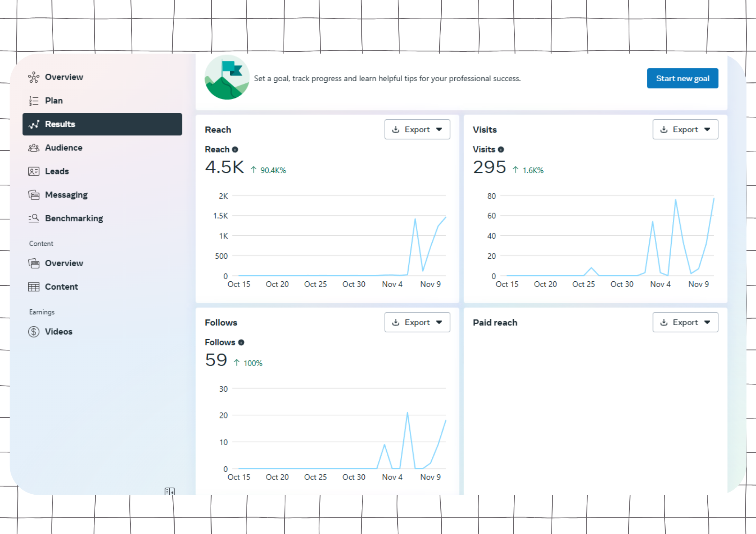The height and width of the screenshot is (534, 756).
Task: Open content Overview under Content section
Action: point(64,263)
